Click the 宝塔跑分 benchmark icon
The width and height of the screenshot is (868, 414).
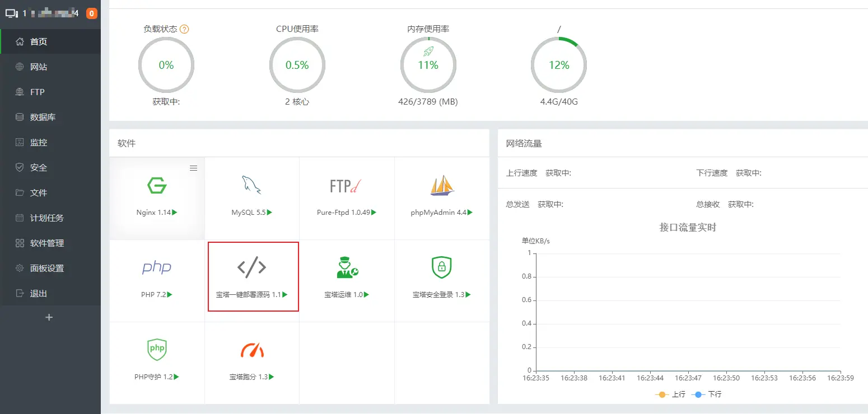tap(252, 349)
